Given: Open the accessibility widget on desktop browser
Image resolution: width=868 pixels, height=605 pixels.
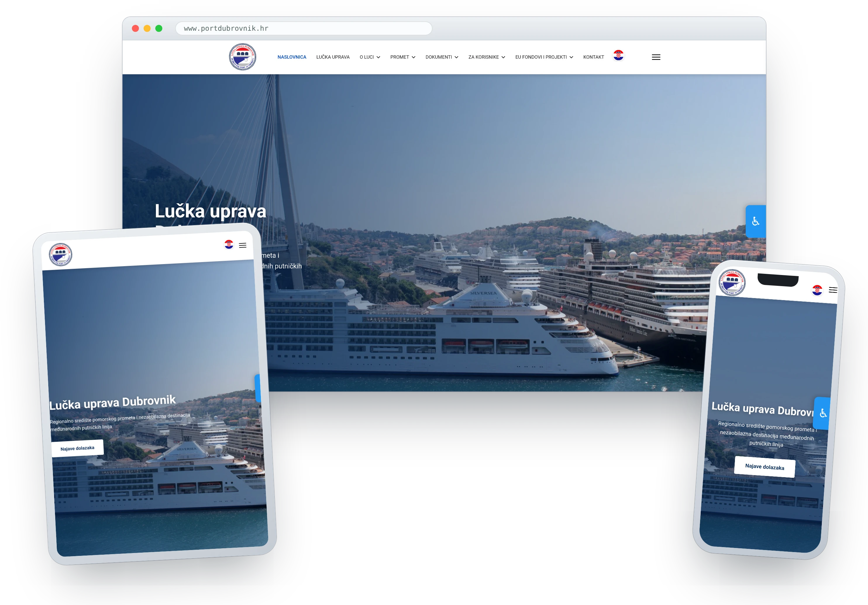Looking at the screenshot, I should [x=755, y=221].
